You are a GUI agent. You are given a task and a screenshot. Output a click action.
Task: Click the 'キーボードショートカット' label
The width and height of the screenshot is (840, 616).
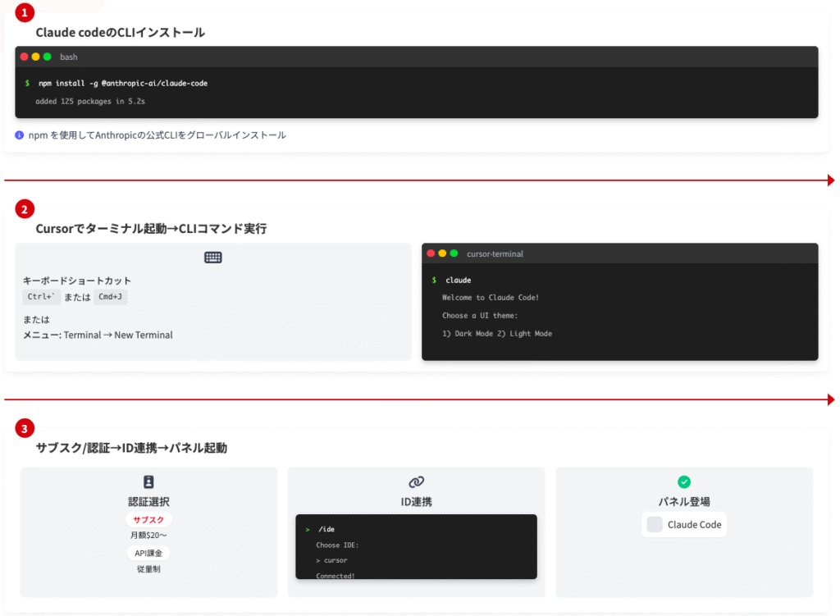coord(76,281)
